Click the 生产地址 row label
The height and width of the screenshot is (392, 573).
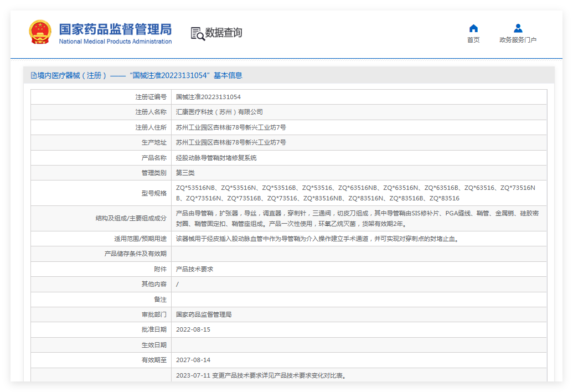(x=154, y=142)
